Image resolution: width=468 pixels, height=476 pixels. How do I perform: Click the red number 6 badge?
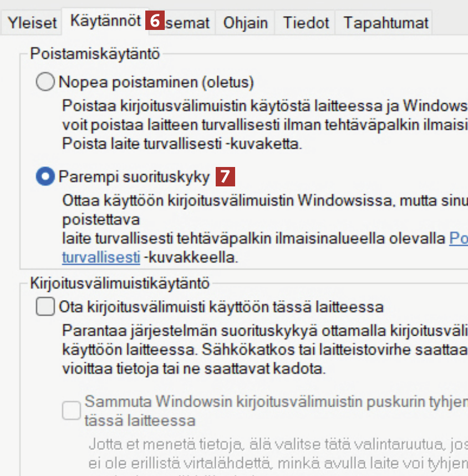point(155,22)
